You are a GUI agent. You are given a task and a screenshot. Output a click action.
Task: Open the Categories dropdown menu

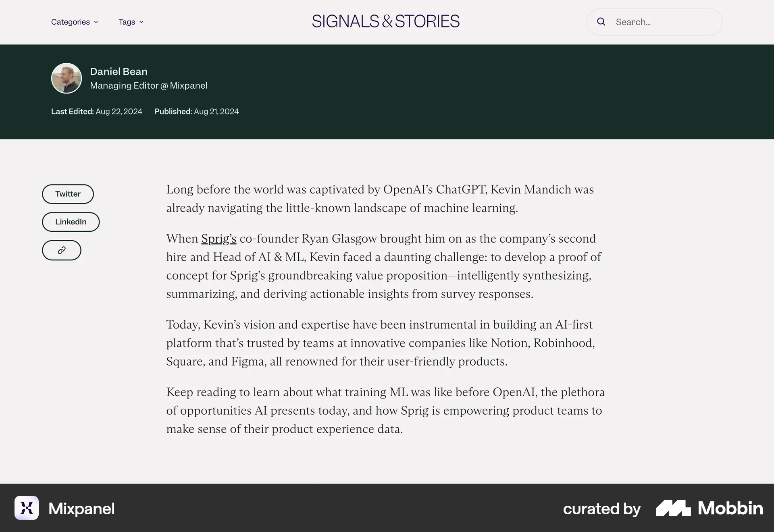[71, 22]
